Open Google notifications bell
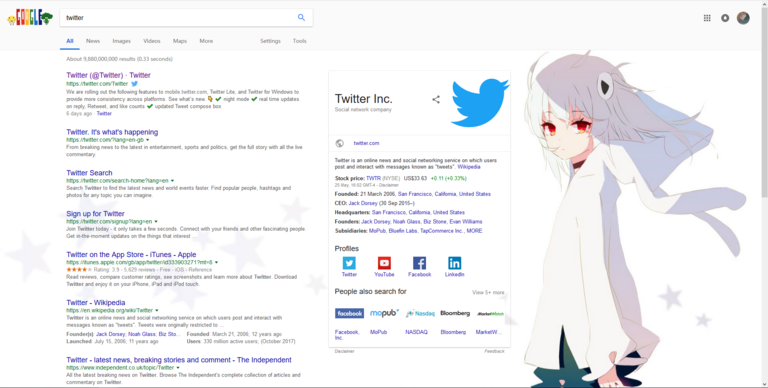768x388 pixels. (725, 18)
